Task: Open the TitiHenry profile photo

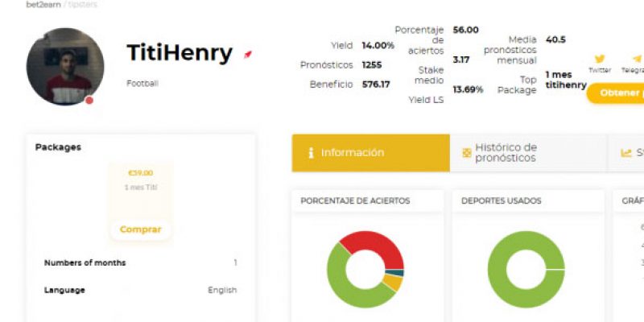Action: pyautogui.click(x=64, y=67)
